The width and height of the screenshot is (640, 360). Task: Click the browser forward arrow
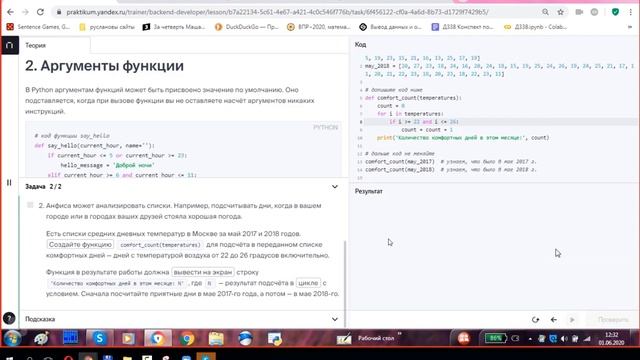click(25, 12)
